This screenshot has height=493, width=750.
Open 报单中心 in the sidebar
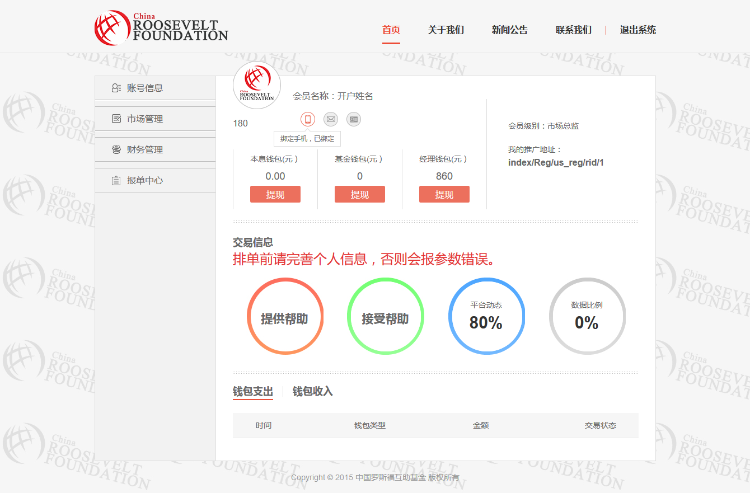click(155, 180)
